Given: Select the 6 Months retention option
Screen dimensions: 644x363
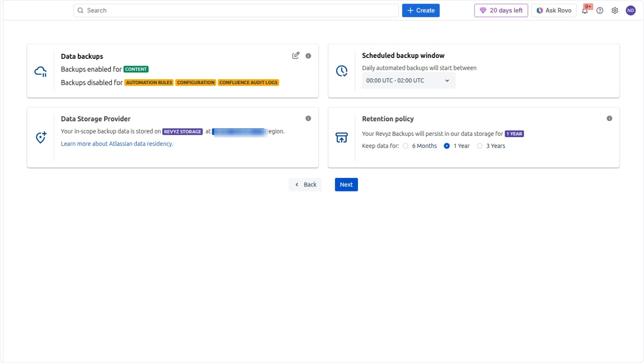Looking at the screenshot, I should 406,146.
